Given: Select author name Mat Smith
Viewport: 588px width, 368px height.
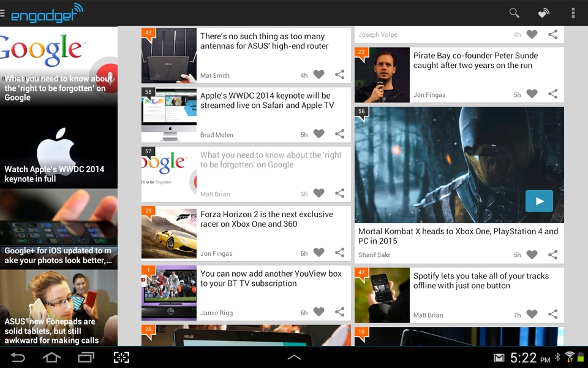Looking at the screenshot, I should click(215, 75).
